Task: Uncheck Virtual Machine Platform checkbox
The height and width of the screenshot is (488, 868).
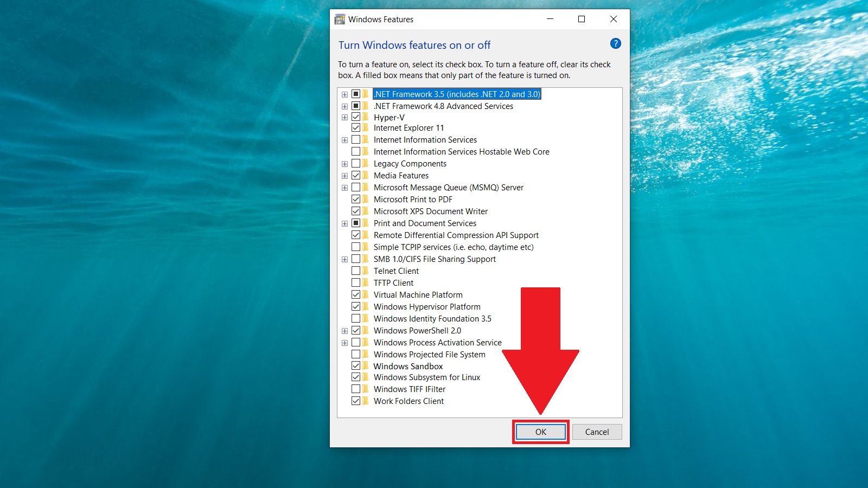Action: pos(356,294)
